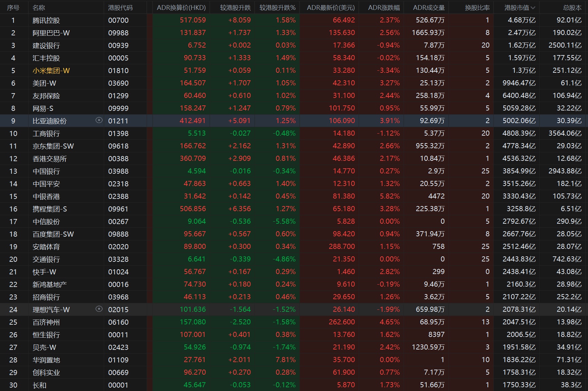Sort by the ADR涨跌幅 column header
588x391 pixels.
coord(384,7)
